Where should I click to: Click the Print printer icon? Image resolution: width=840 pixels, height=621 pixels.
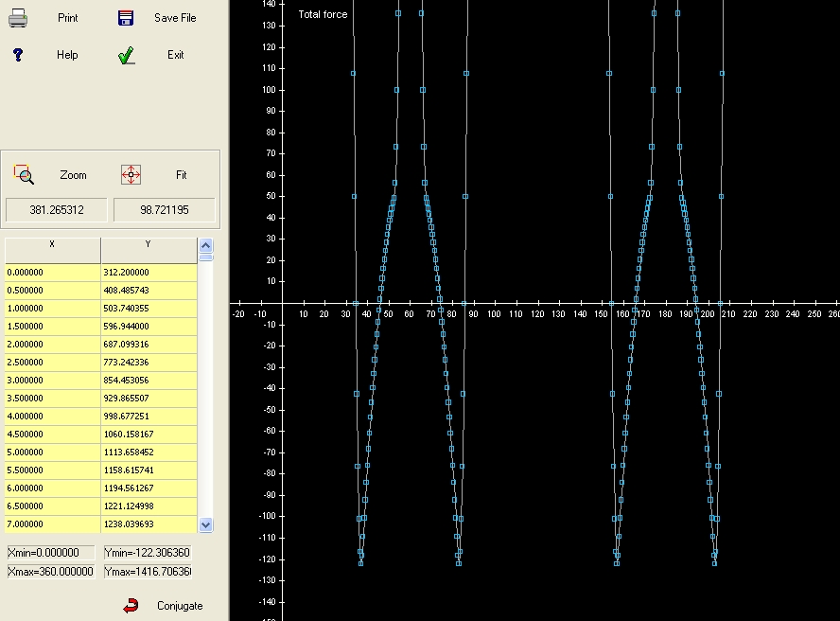[x=19, y=18]
